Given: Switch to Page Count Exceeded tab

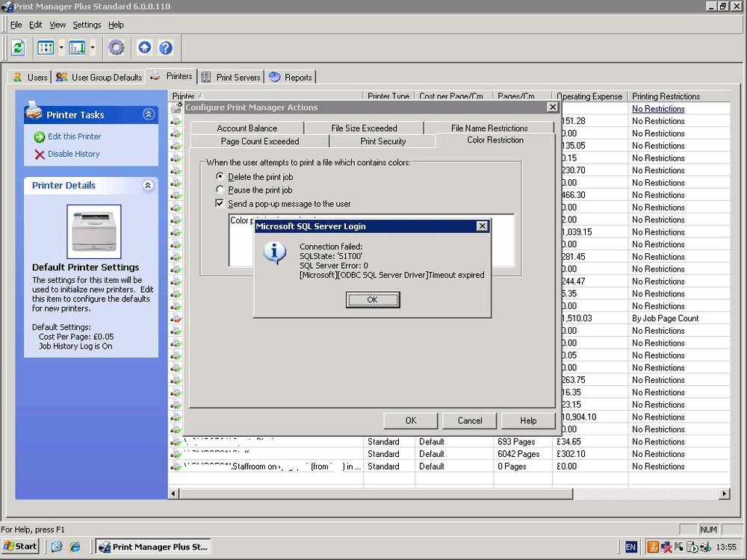Looking at the screenshot, I should click(260, 141).
